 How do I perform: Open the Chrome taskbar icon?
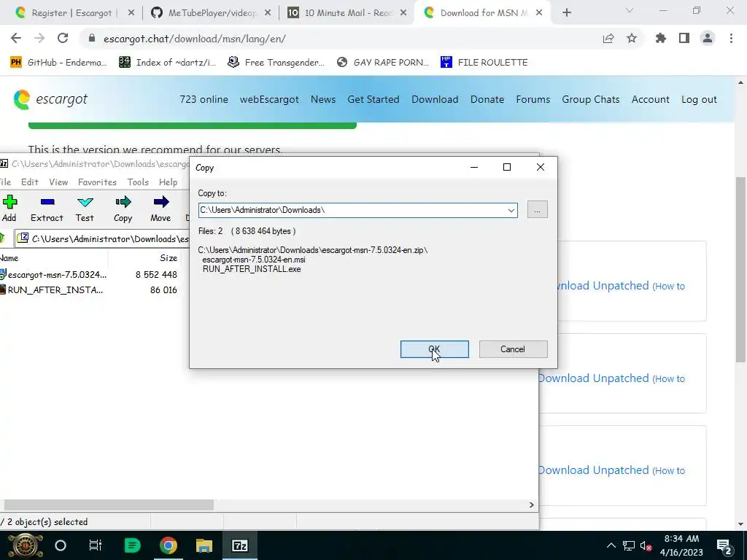tap(169, 545)
